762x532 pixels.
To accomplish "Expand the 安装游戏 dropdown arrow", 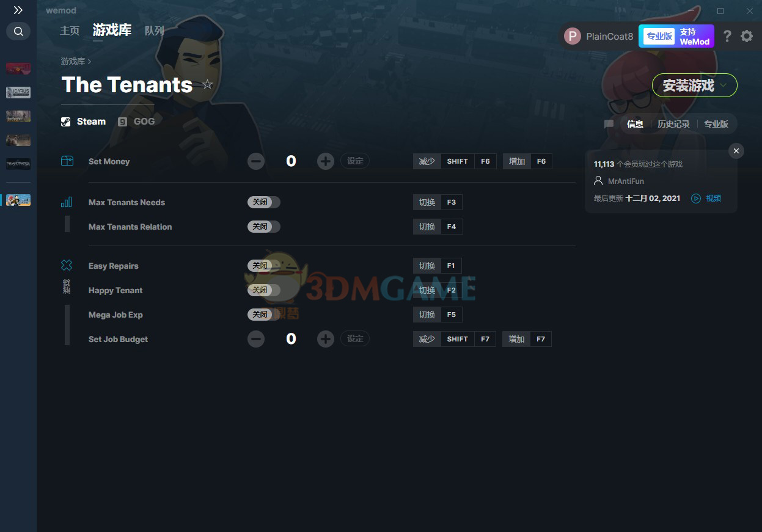I will [x=724, y=86].
